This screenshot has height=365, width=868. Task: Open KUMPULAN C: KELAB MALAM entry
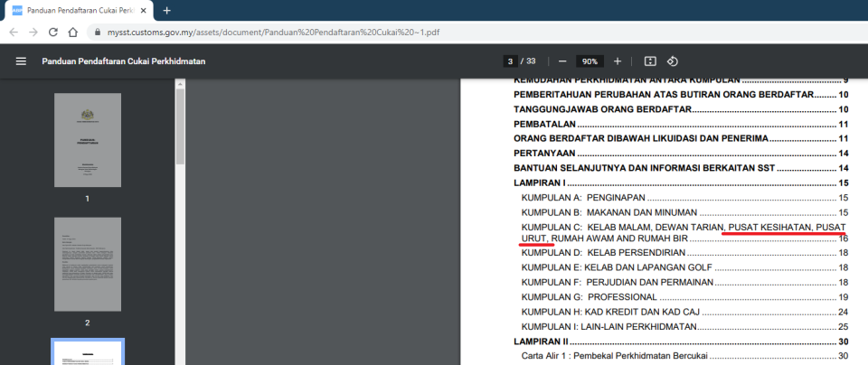tap(684, 233)
